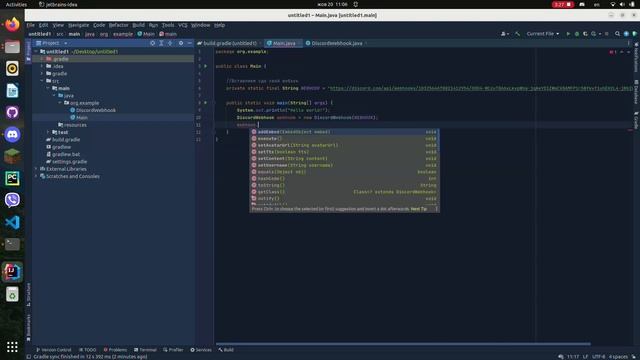The width and height of the screenshot is (640, 360).
Task: Open IDE updates blue circle icon
Action: (x=626, y=34)
